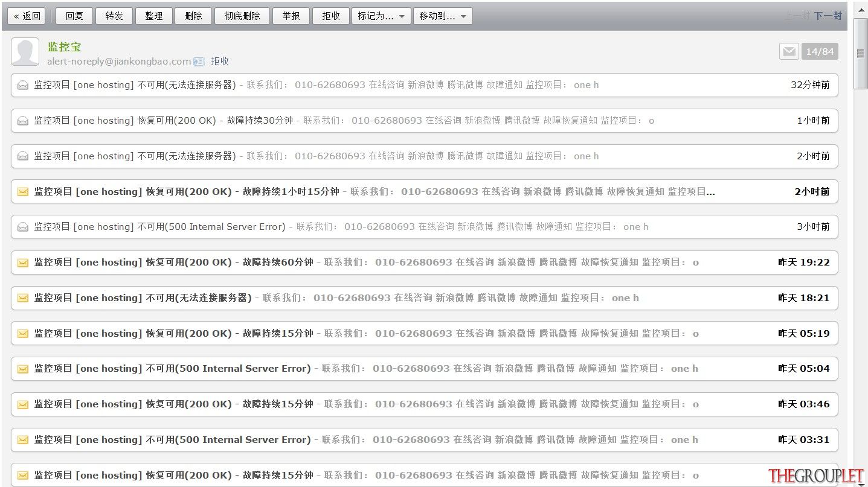Open the 标记为... dropdown

(381, 16)
